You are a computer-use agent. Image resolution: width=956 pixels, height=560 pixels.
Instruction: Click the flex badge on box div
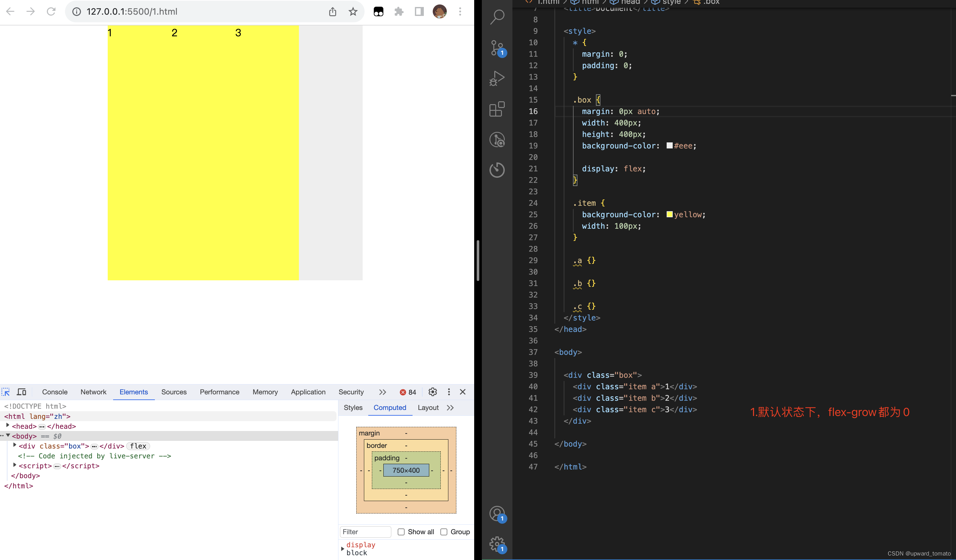point(138,446)
